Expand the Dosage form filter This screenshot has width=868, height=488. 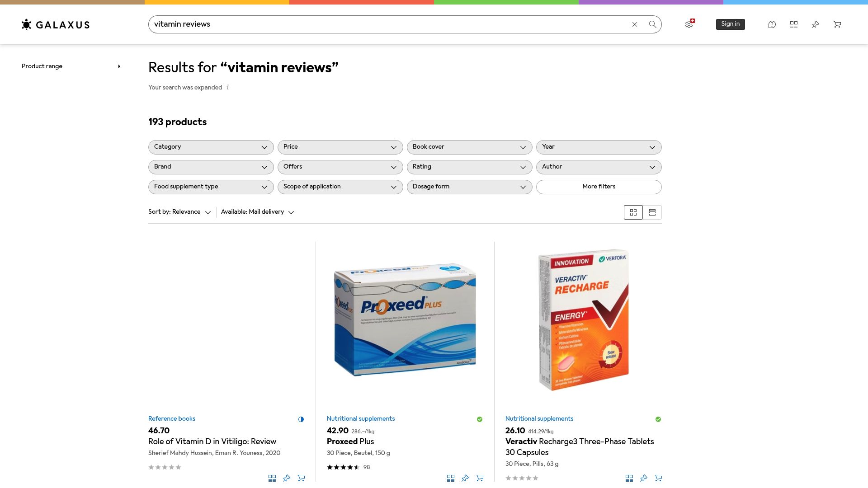click(469, 187)
